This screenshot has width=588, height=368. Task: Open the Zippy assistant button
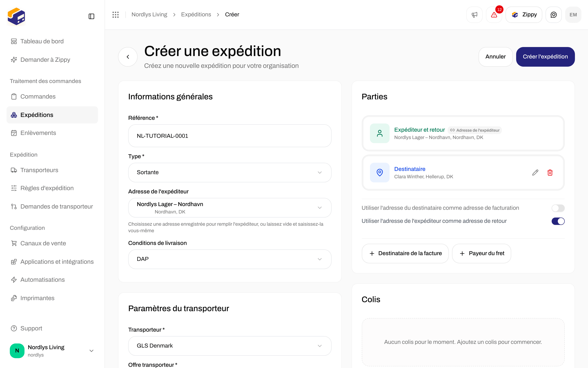point(524,15)
